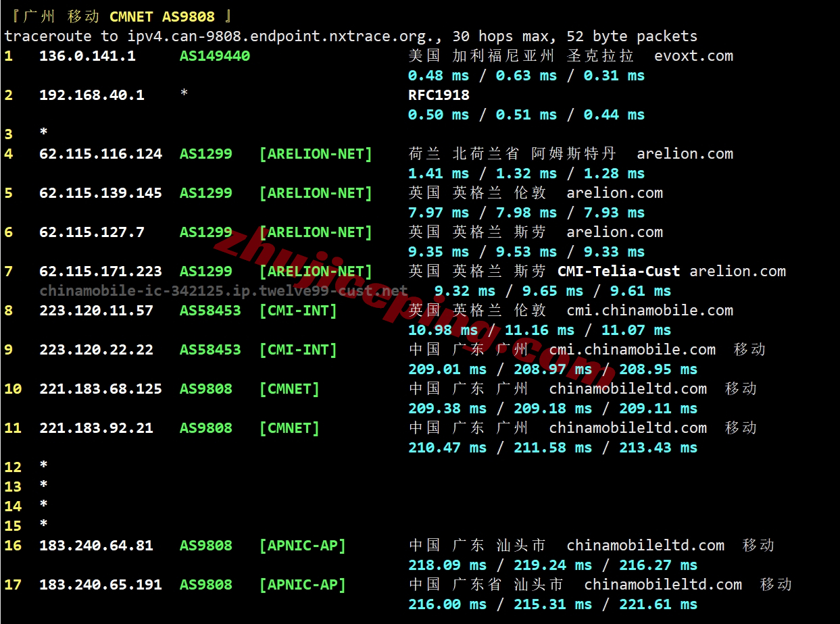Select hop 17 IP 183.240.65.191
This screenshot has width=840, height=624.
point(101,585)
